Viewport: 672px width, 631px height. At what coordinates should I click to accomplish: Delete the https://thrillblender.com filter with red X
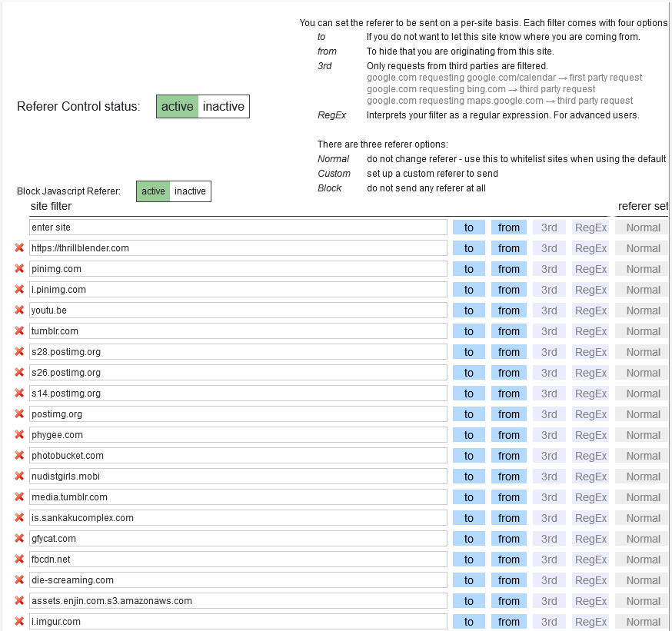point(19,248)
